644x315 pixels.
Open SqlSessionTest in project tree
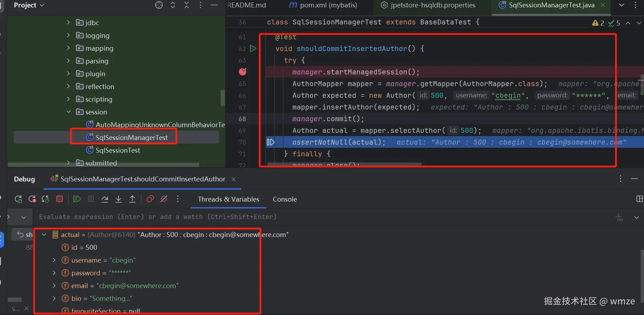[113, 150]
